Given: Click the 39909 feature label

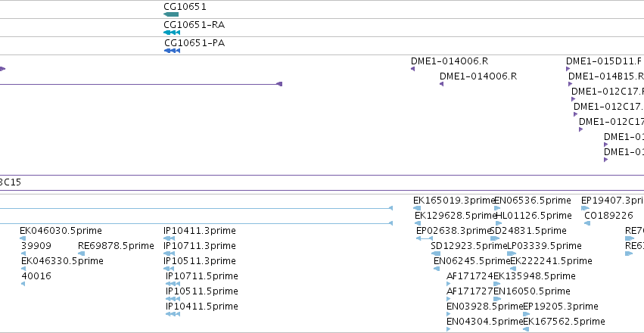Looking at the screenshot, I should (36, 246).
